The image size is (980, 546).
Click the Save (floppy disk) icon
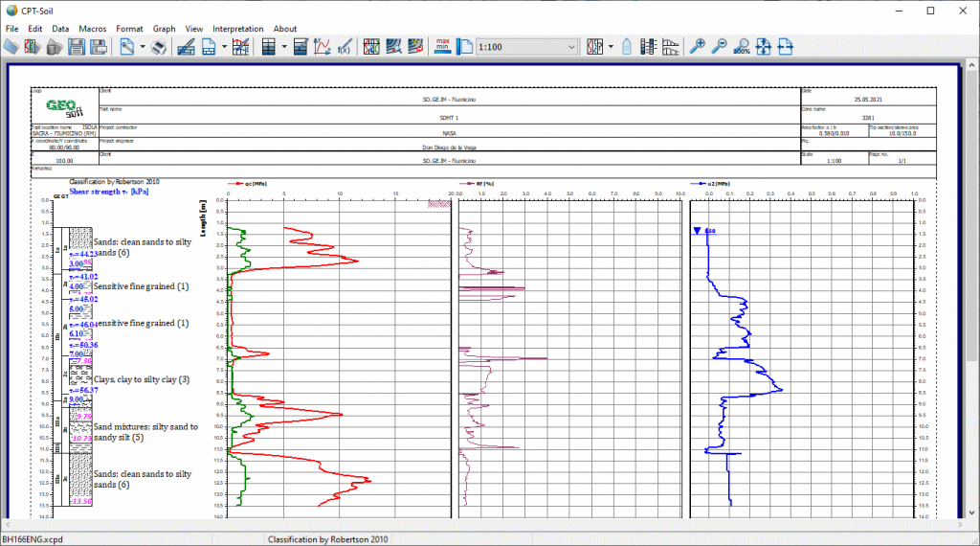click(x=78, y=46)
